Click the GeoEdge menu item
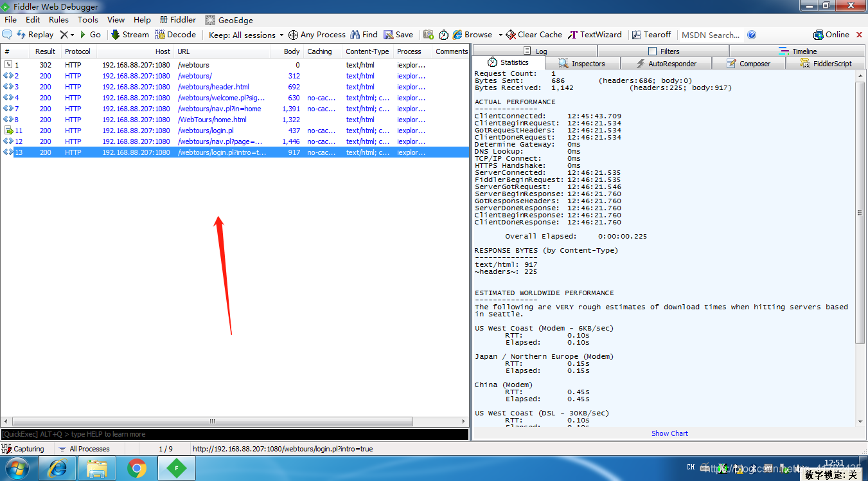This screenshot has height=481, width=868. point(229,20)
